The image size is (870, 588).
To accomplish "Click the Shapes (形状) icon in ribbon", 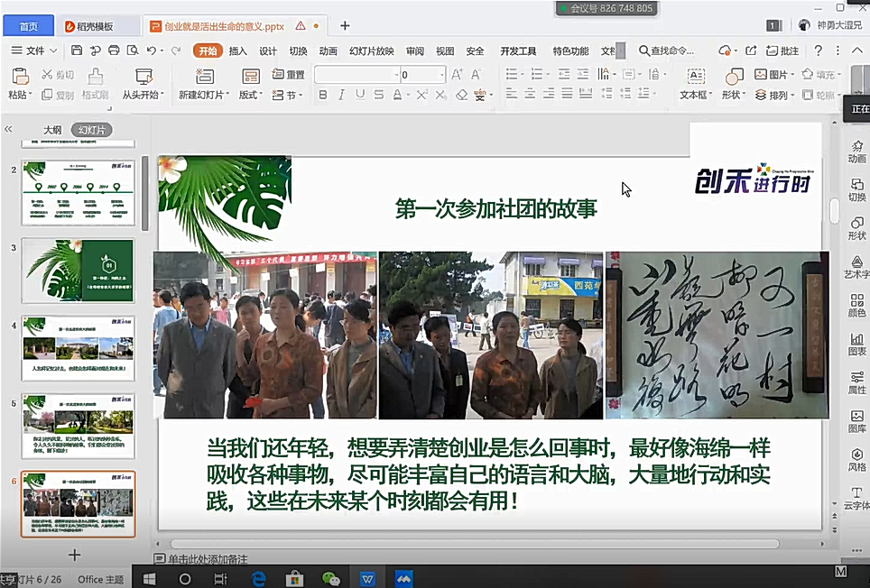I will (x=735, y=77).
